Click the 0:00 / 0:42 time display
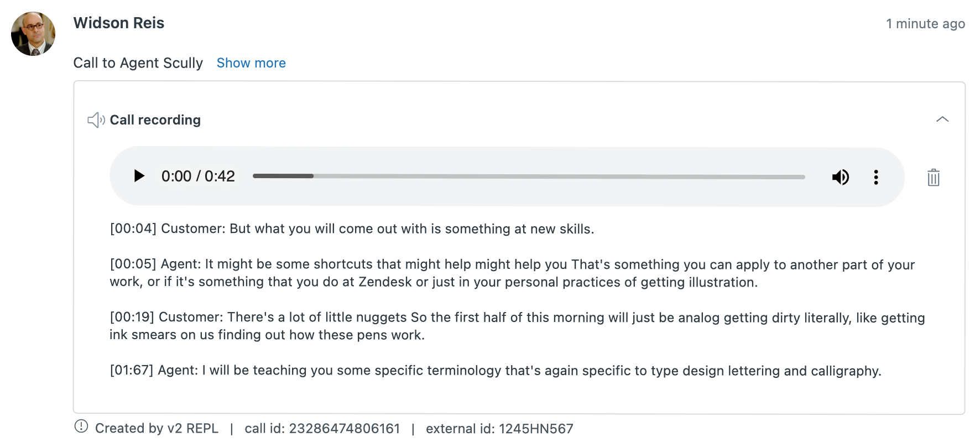980x447 pixels. [x=198, y=176]
